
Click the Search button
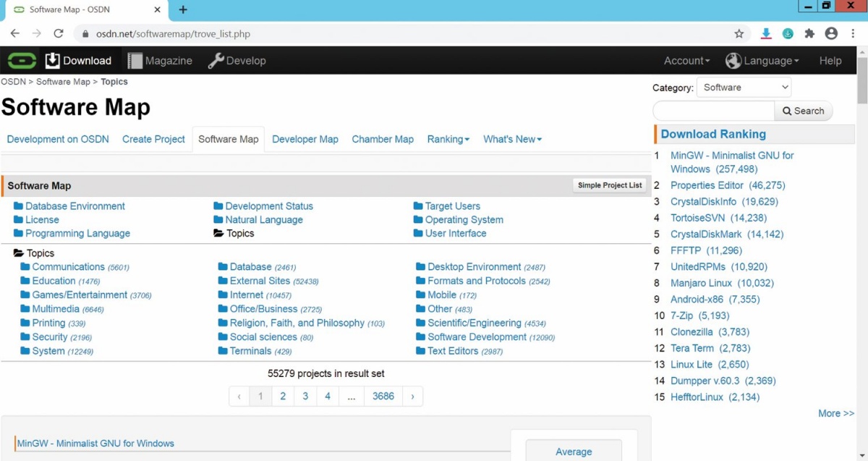coord(803,111)
